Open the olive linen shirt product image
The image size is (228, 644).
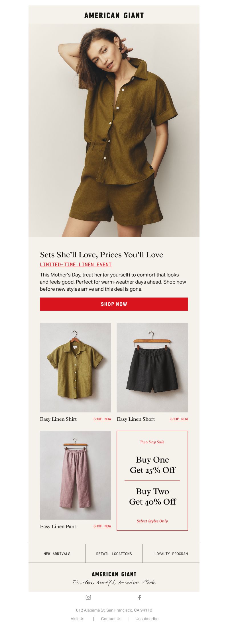[x=76, y=368]
